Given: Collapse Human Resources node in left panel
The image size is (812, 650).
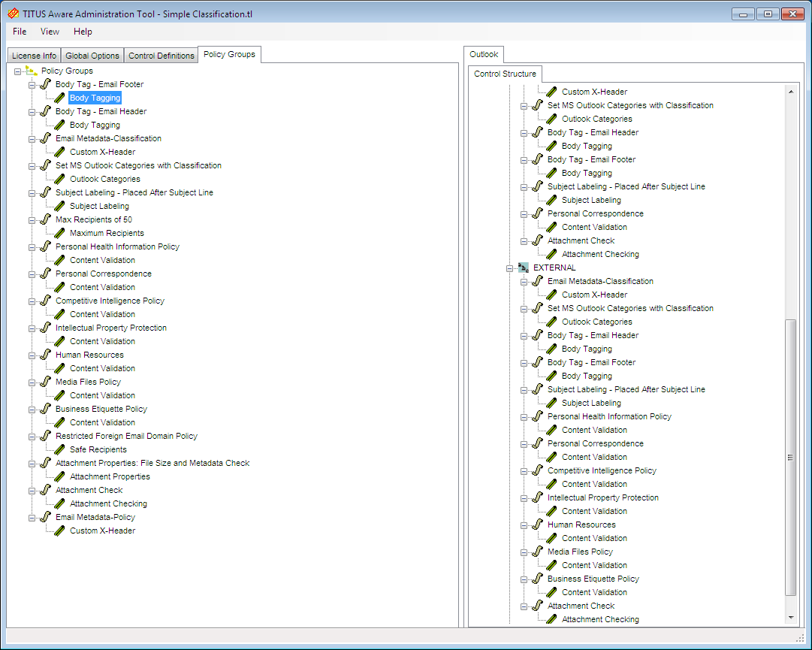Looking at the screenshot, I should (32, 355).
